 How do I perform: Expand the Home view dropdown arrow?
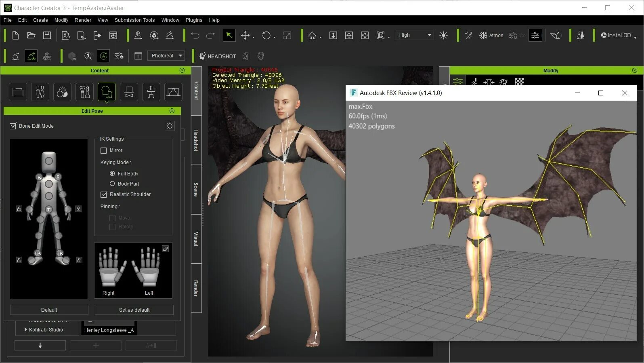coord(321,37)
